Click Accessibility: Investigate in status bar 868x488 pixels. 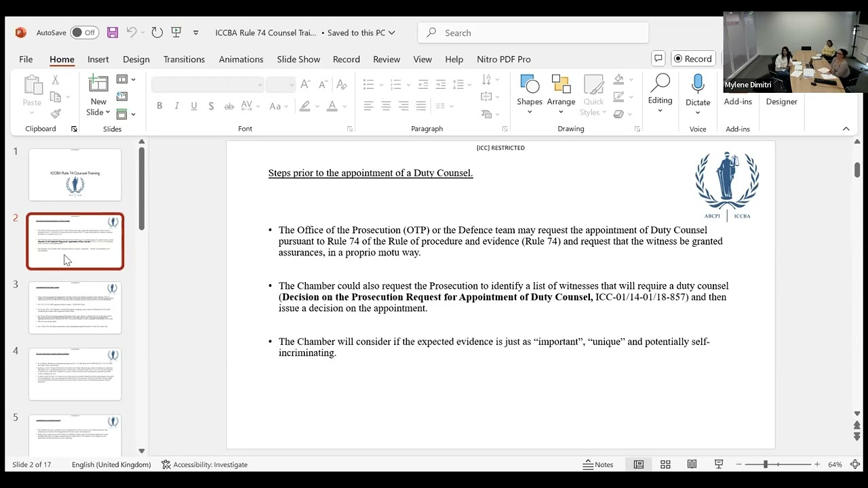tap(204, 464)
